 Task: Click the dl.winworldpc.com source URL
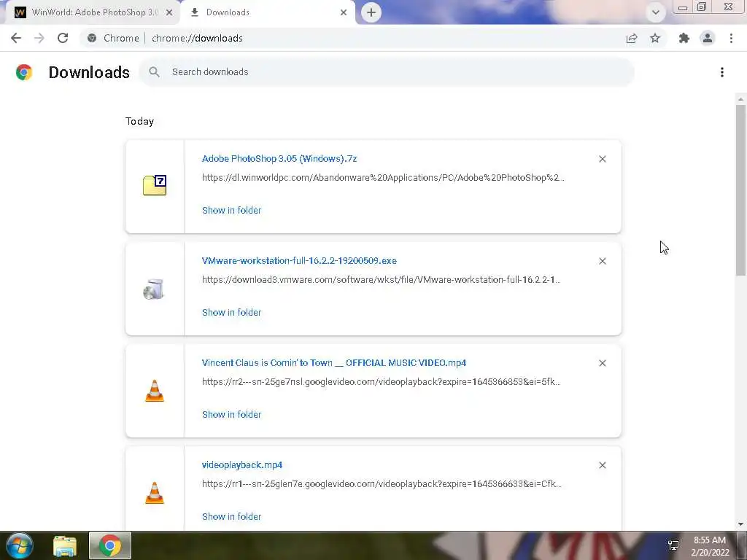tap(383, 178)
